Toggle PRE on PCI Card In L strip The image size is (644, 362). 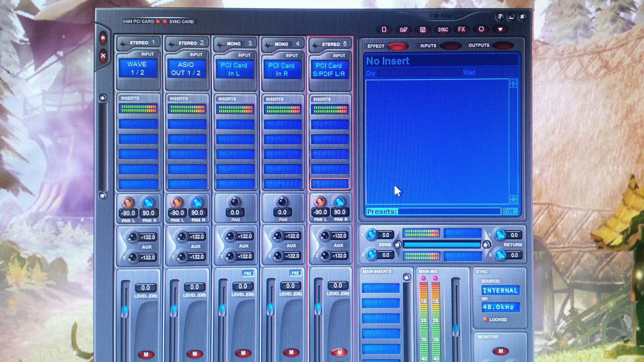(x=248, y=274)
